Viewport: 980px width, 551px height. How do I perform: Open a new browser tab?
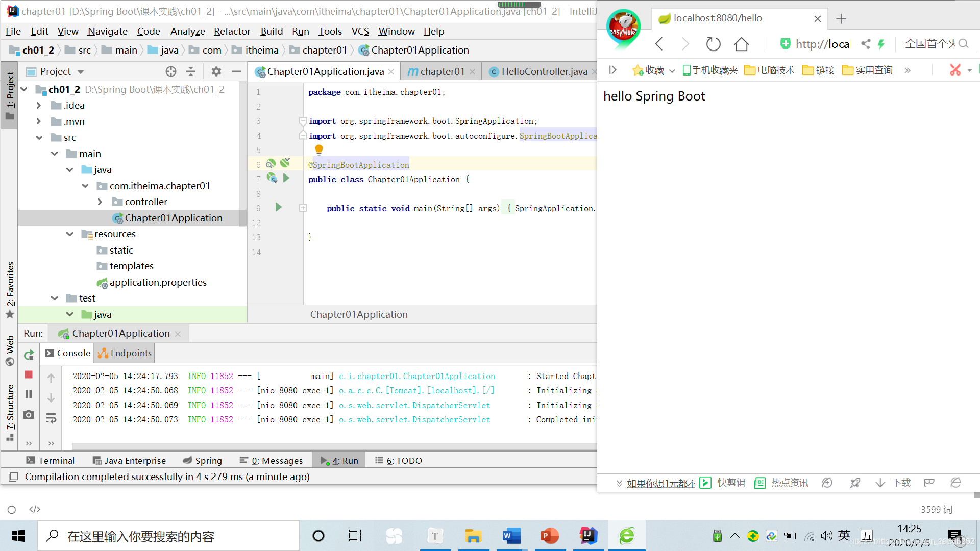tap(841, 19)
